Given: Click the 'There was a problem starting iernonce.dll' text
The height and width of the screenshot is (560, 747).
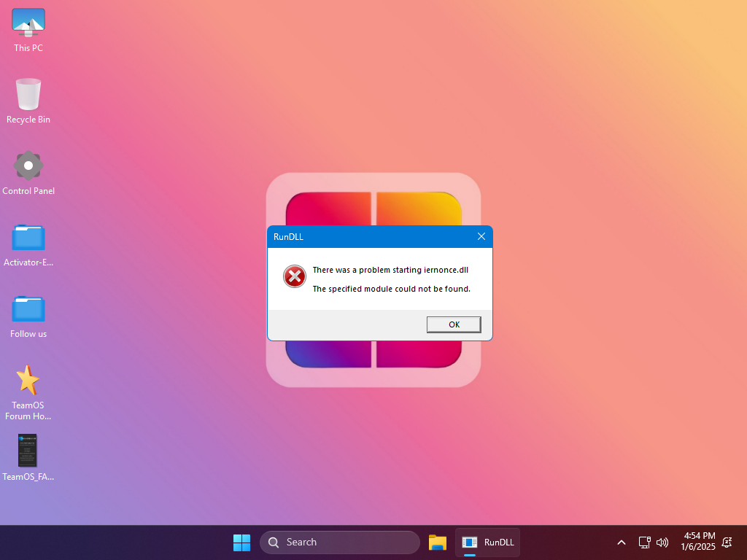Looking at the screenshot, I should coord(390,270).
